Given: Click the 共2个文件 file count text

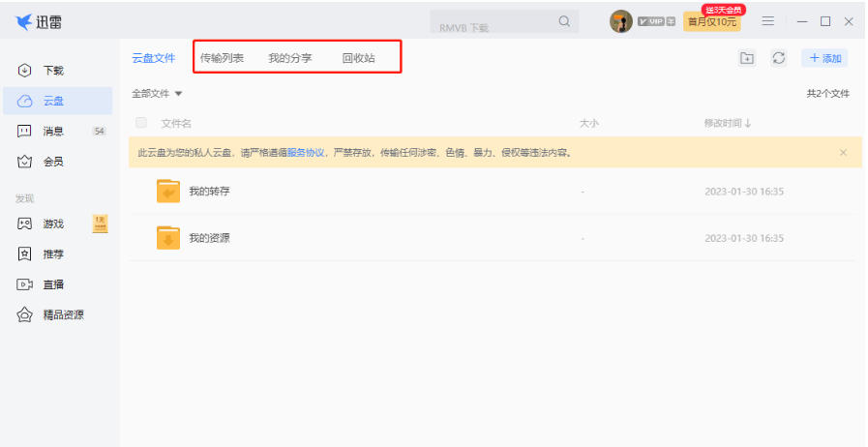Looking at the screenshot, I should (827, 94).
